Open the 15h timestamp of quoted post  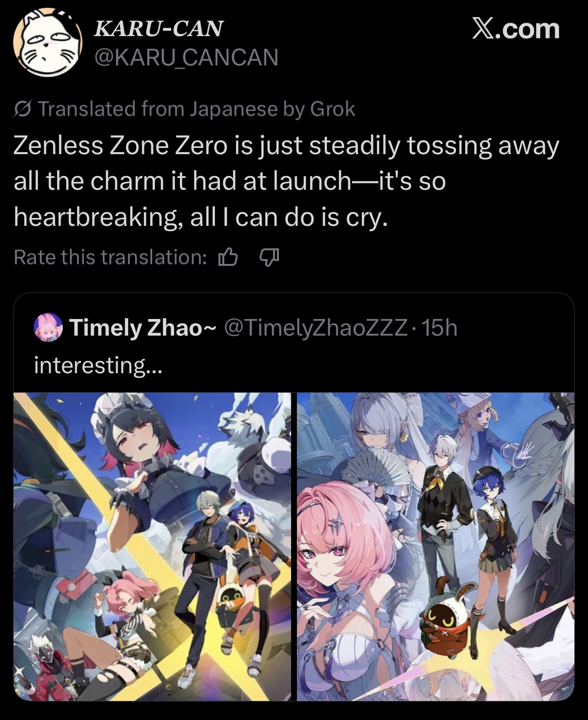tap(440, 328)
